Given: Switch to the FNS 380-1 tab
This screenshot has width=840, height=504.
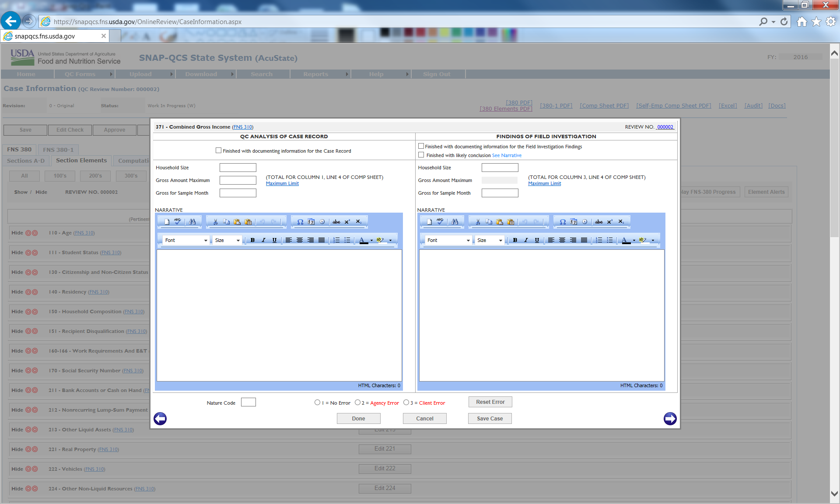Looking at the screenshot, I should tap(58, 150).
